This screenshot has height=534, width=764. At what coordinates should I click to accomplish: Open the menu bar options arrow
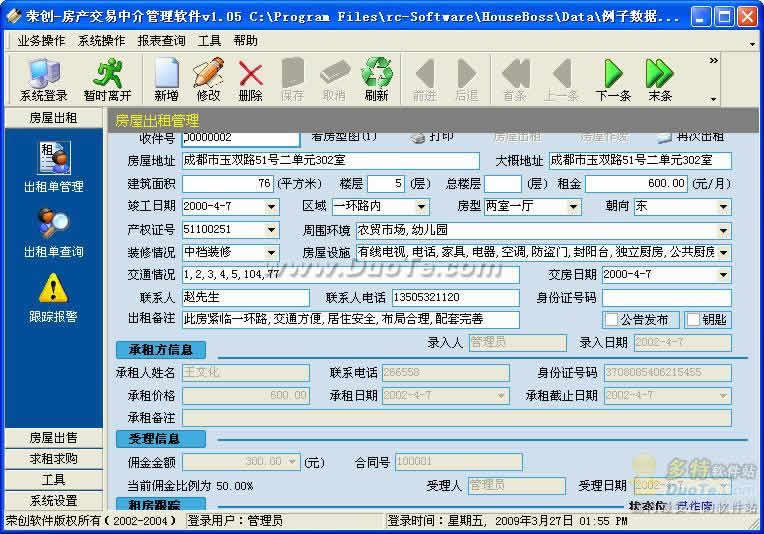[753, 44]
